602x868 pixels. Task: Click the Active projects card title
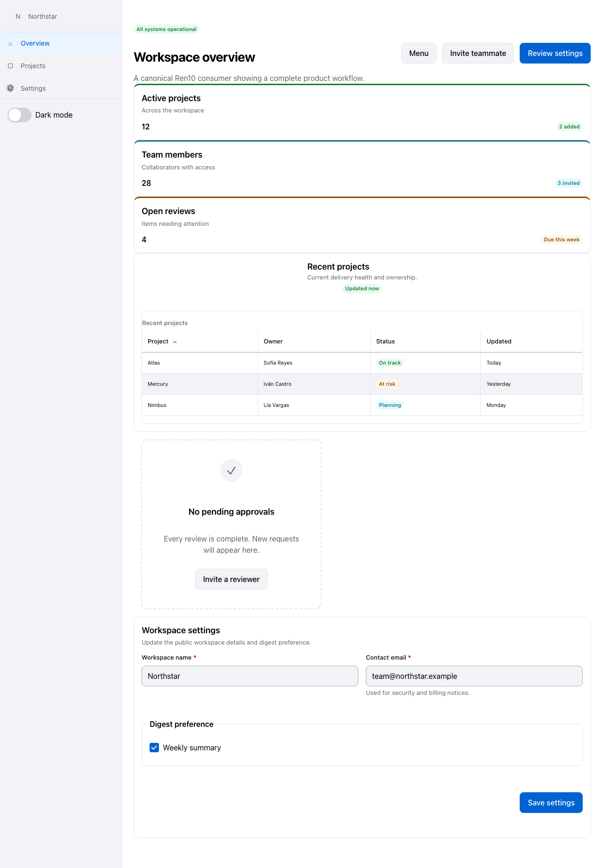(171, 98)
